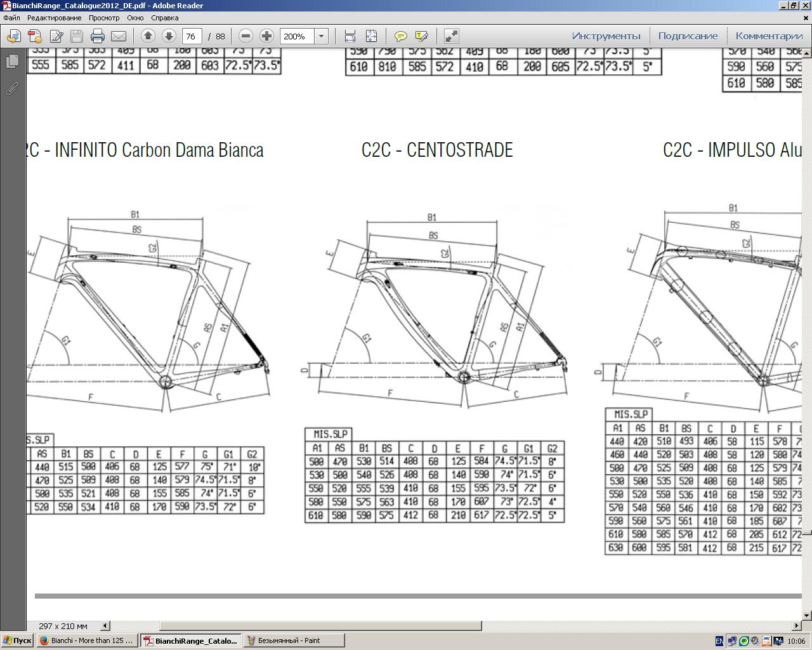Open the Инструменты tools pane

pos(606,36)
